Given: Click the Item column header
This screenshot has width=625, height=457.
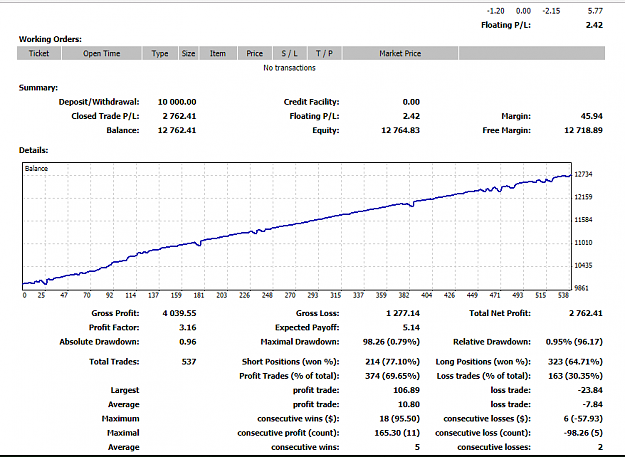Looking at the screenshot, I should tap(218, 53).
